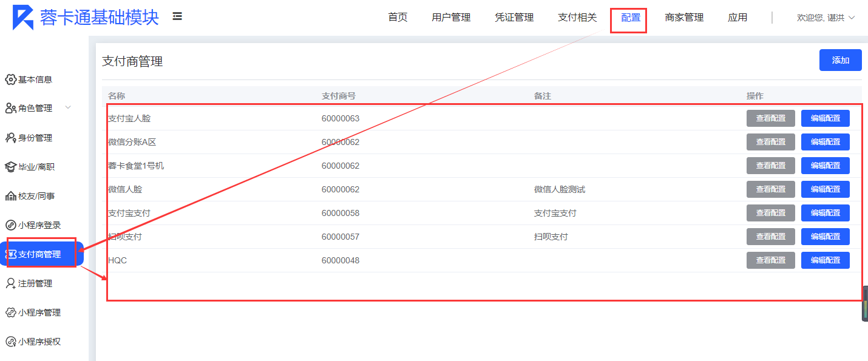This screenshot has width=868, height=361.
Task: Click the 注册管理 user icon
Action: click(x=10, y=283)
